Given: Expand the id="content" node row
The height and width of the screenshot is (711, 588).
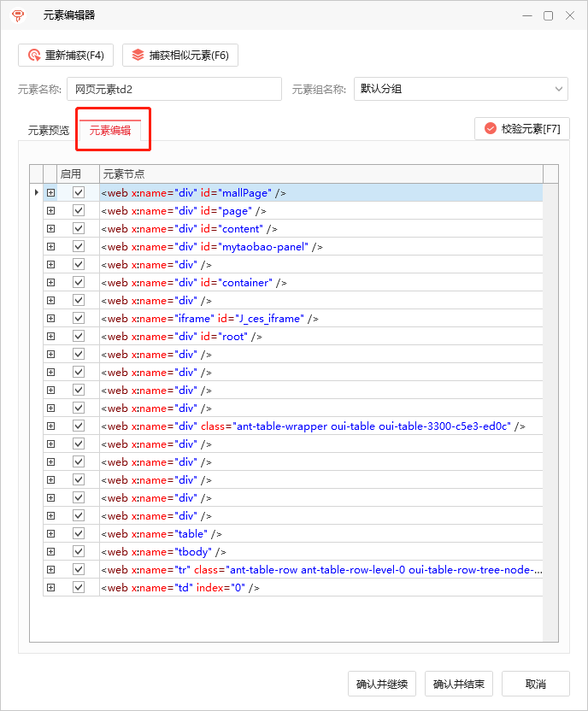Looking at the screenshot, I should coord(50,228).
